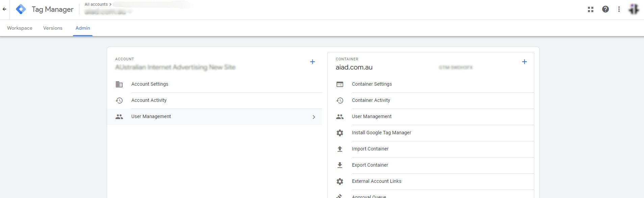Open Account Activity
Image resolution: width=644 pixels, height=198 pixels.
(x=214, y=101)
